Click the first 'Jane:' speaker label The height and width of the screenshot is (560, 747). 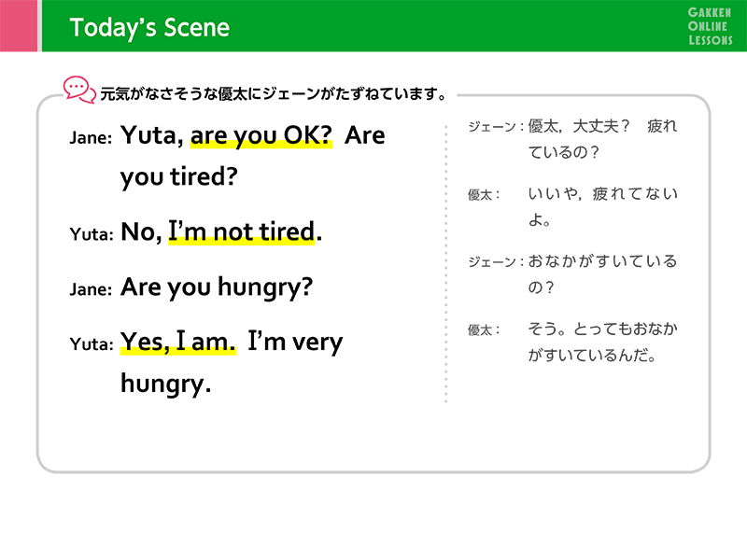tap(91, 137)
